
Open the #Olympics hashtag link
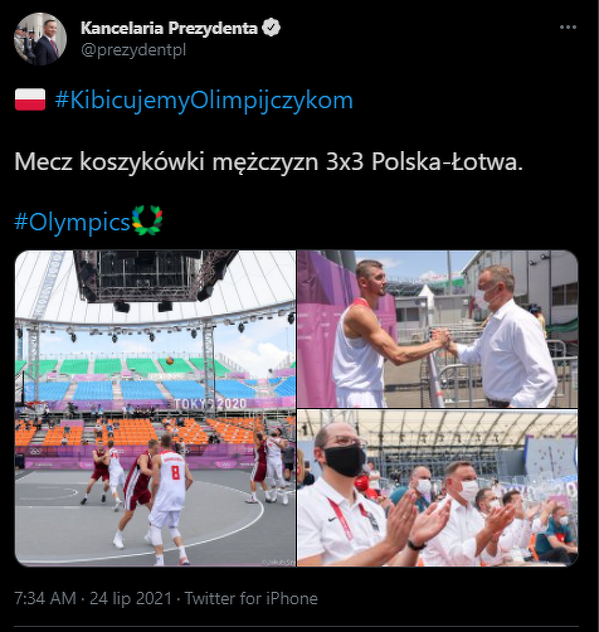click(x=73, y=222)
